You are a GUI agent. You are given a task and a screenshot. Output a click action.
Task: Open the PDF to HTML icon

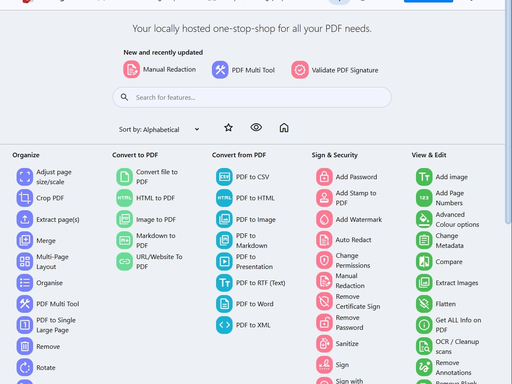[x=224, y=198]
